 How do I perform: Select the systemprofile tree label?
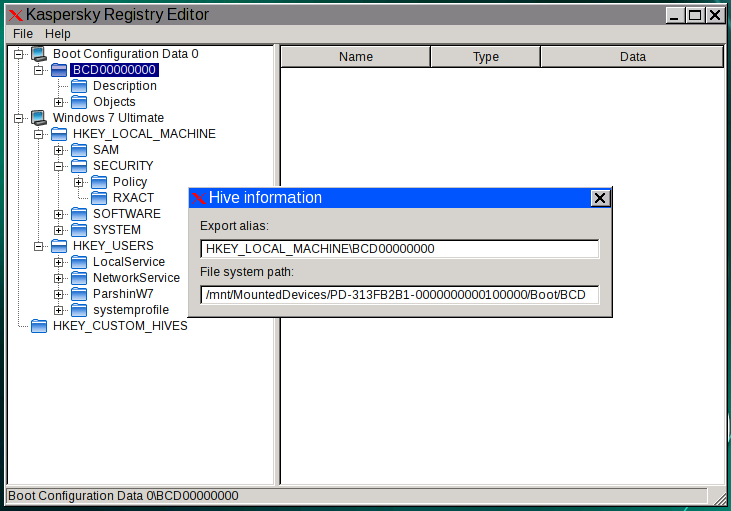(131, 310)
